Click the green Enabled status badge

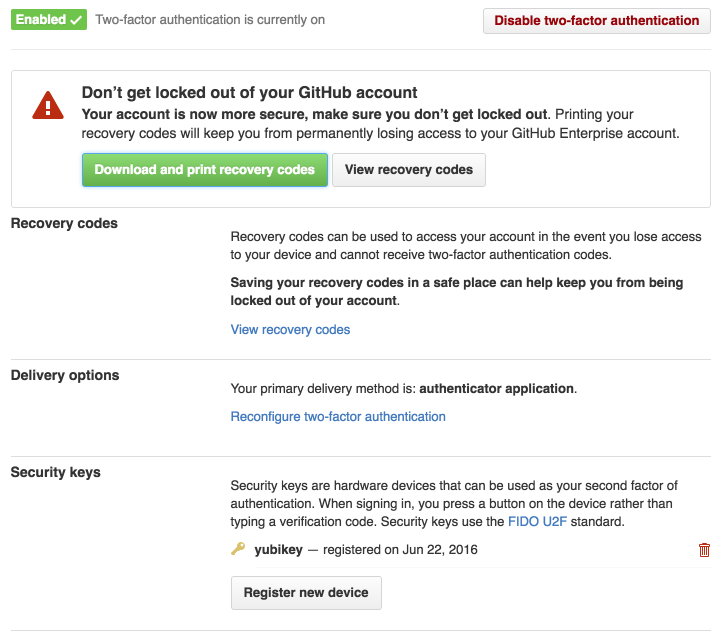(x=49, y=19)
